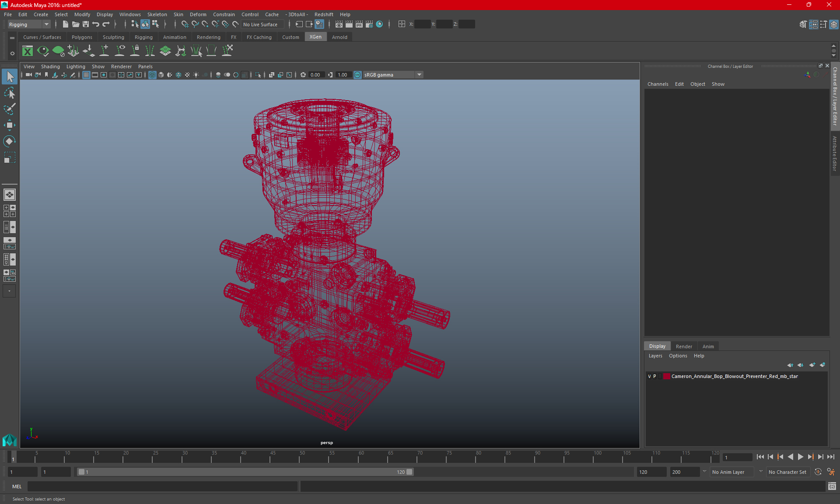
Task: Click the MEL command line input
Action: click(163, 486)
